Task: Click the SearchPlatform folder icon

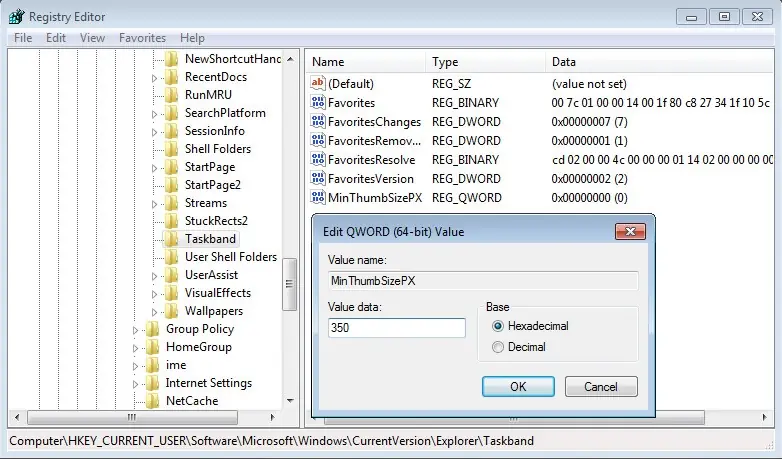Action: click(172, 113)
